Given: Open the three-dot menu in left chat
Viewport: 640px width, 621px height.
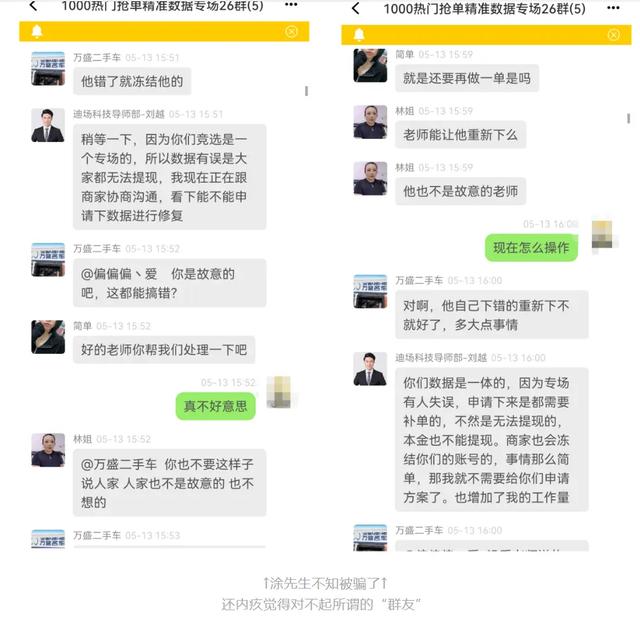Looking at the screenshot, I should (x=291, y=4).
